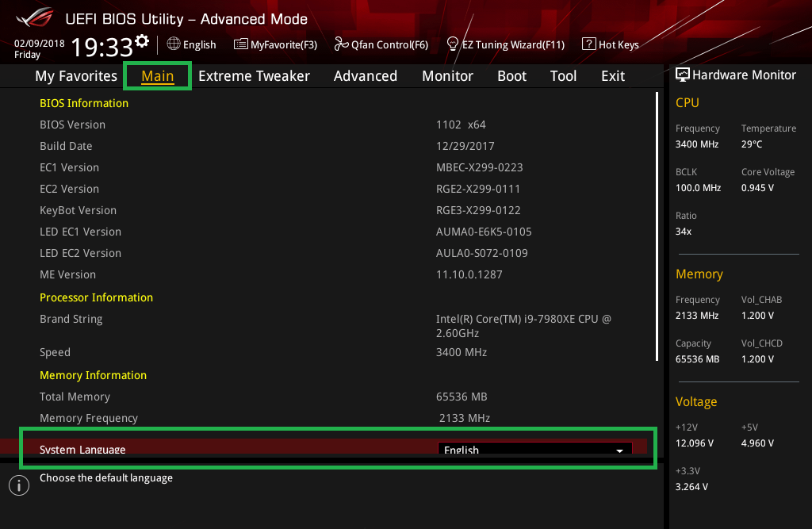
Task: Click +5V voltage value 4.960 V
Action: (x=757, y=443)
